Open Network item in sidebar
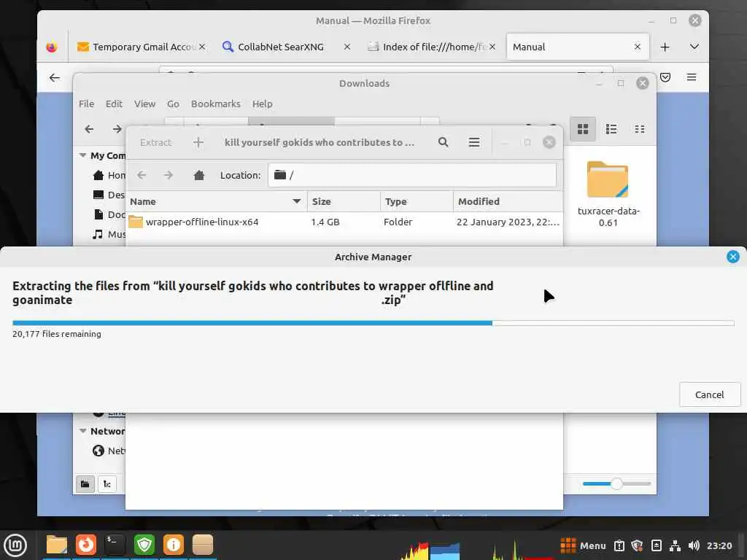The image size is (747, 560). coord(109,451)
